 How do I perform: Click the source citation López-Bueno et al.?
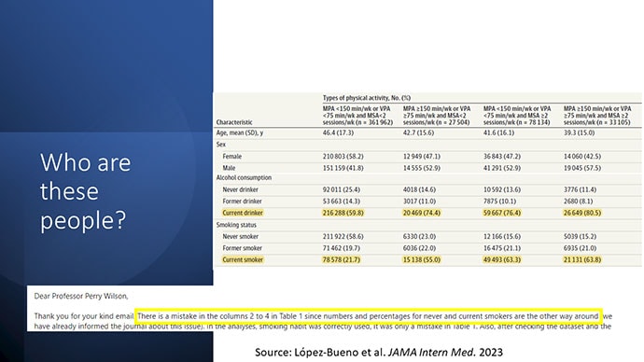tap(378, 352)
